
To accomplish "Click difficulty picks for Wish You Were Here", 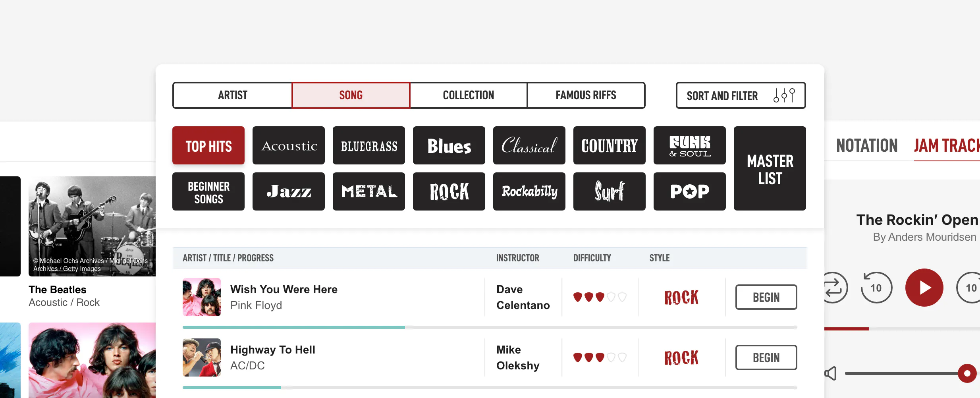I will [600, 297].
